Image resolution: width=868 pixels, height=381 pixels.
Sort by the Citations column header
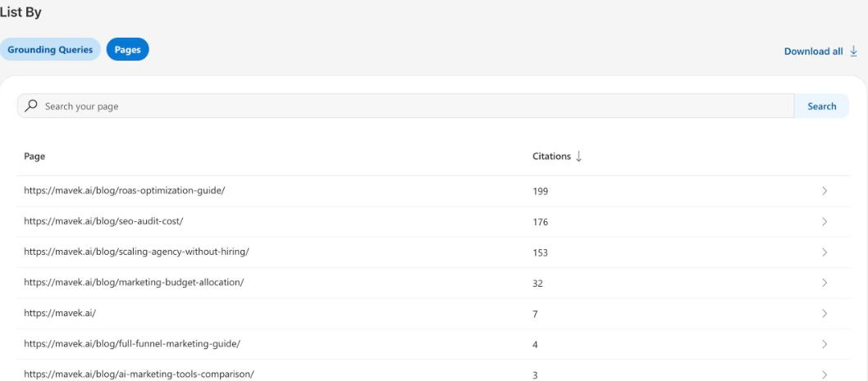pyautogui.click(x=551, y=156)
